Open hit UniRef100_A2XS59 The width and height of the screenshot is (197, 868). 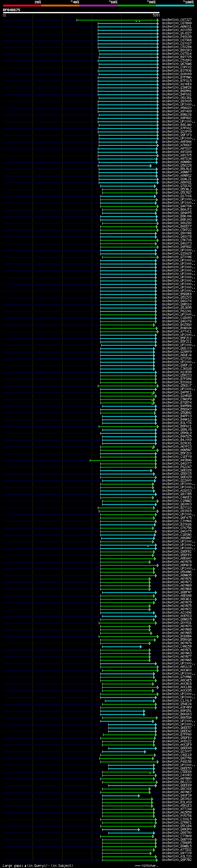tap(176, 30)
